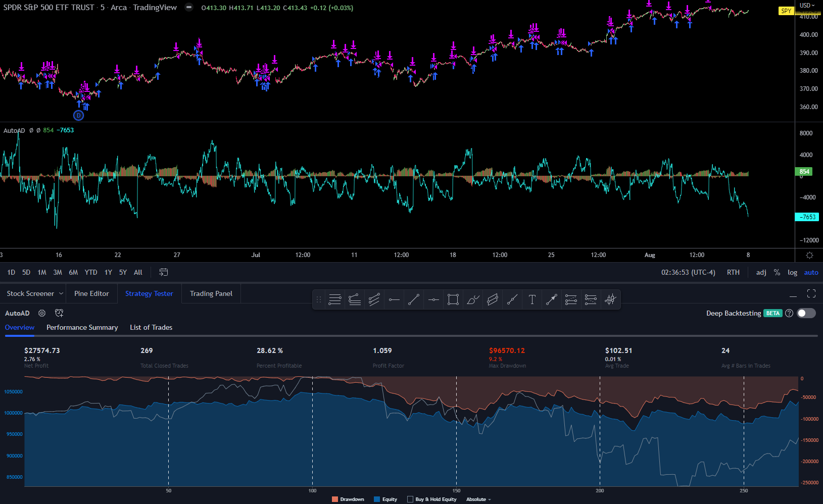Set chart range to 5D
Image resolution: width=823 pixels, height=504 pixels.
[x=26, y=272]
